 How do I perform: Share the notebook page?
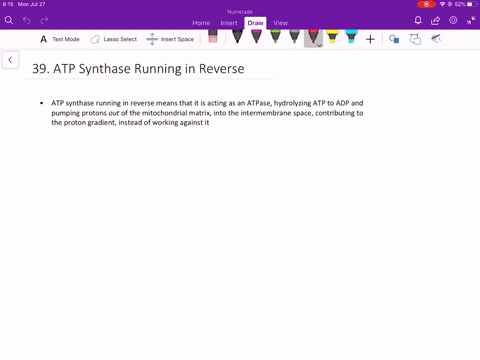[x=435, y=21]
